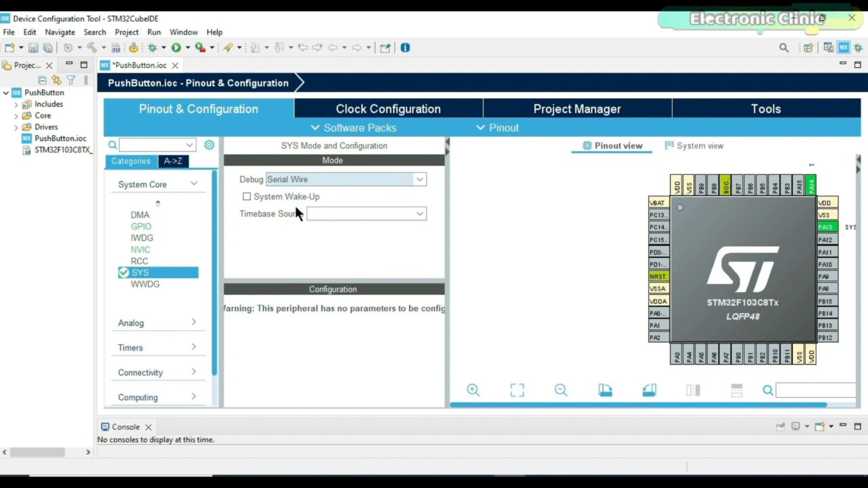This screenshot has width=868, height=488.
Task: Rotate chip counter-clockwise icon
Action: pyautogui.click(x=649, y=390)
